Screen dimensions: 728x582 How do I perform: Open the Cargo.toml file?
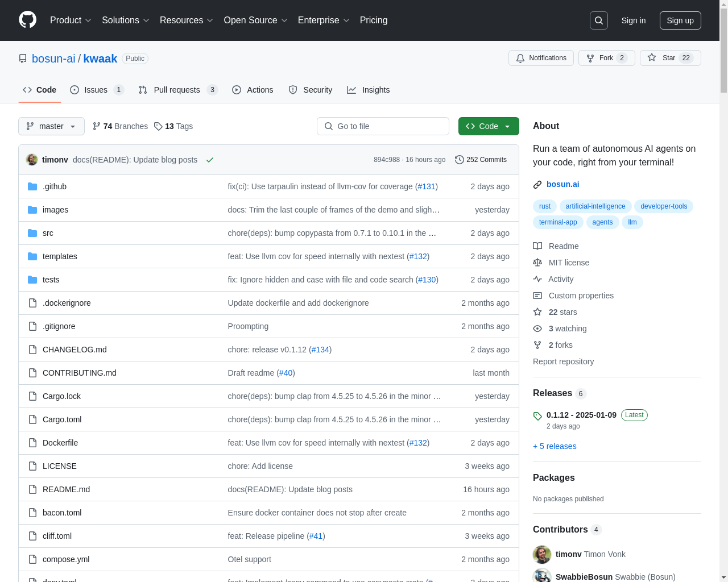coord(62,419)
